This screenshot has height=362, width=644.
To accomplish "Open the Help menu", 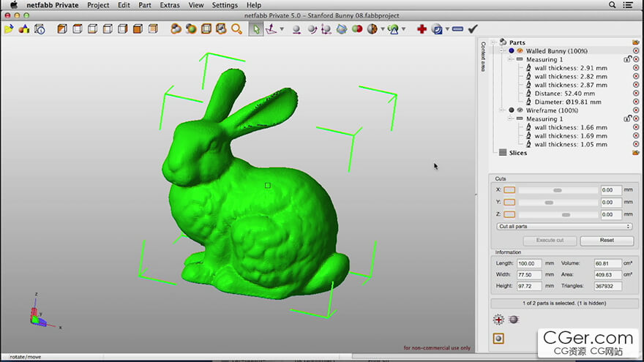I will pos(254,5).
